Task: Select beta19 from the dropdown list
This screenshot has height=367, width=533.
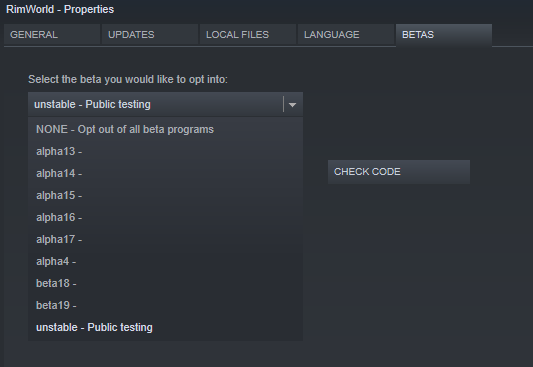Action: click(x=166, y=305)
